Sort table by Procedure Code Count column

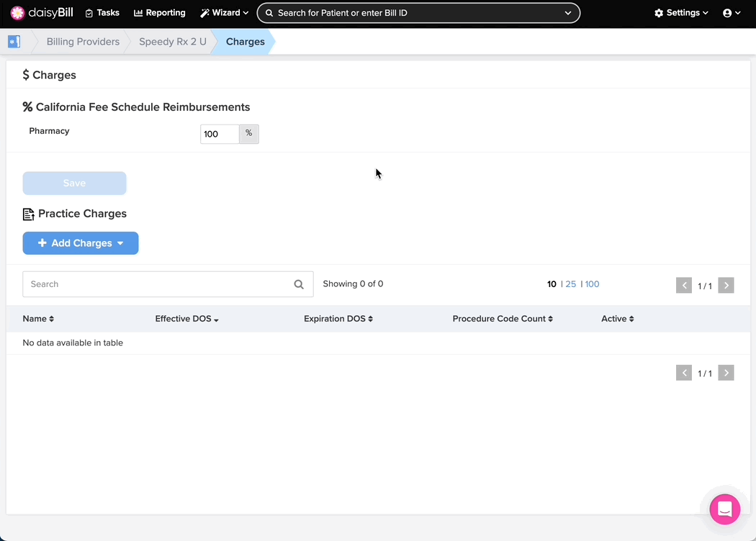[x=503, y=319]
